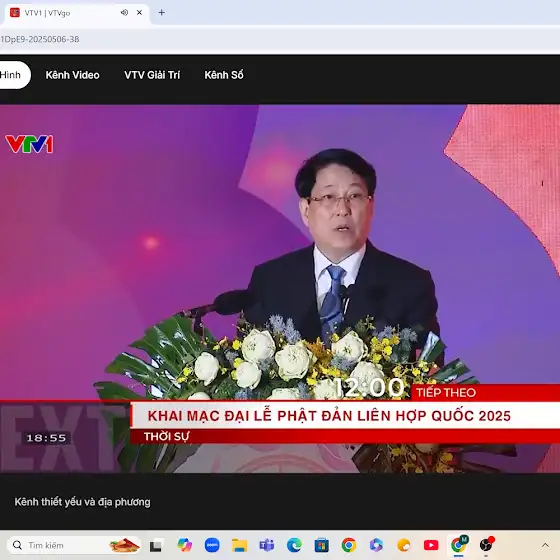Click the page URL in address bar
The width and height of the screenshot is (560, 560).
39,39
